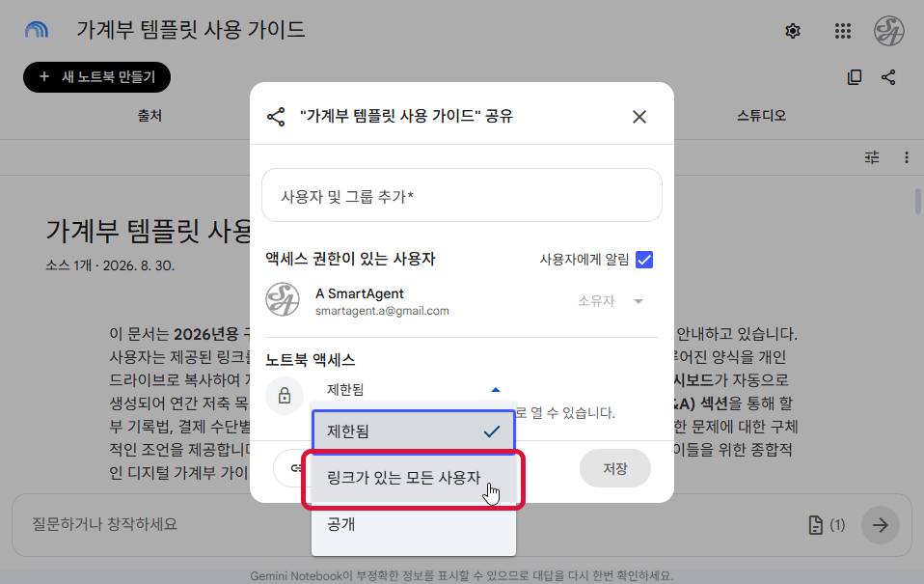
Task: Click the '노트북 액세스' heading
Action: click(310, 360)
